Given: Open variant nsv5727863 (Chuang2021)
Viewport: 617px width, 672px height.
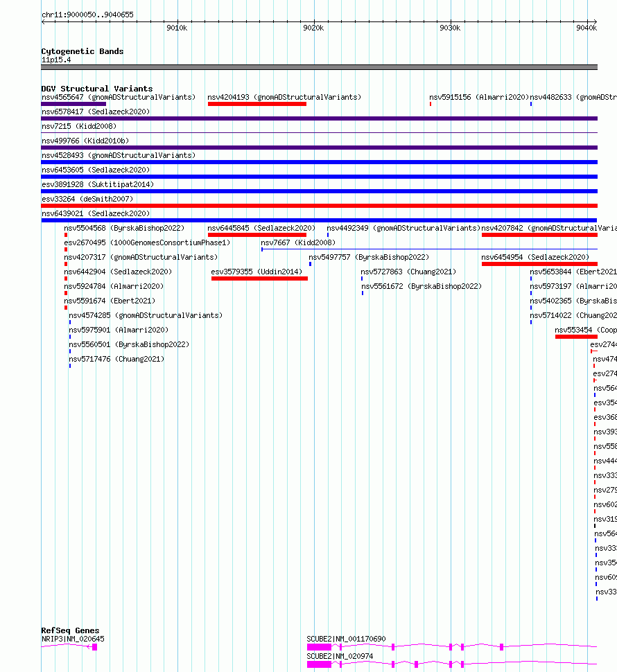Looking at the screenshot, I should [408, 272].
